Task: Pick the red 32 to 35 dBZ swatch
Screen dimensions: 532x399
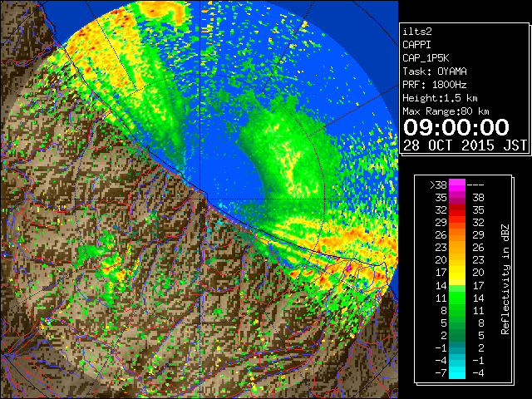Action: [x=457, y=210]
